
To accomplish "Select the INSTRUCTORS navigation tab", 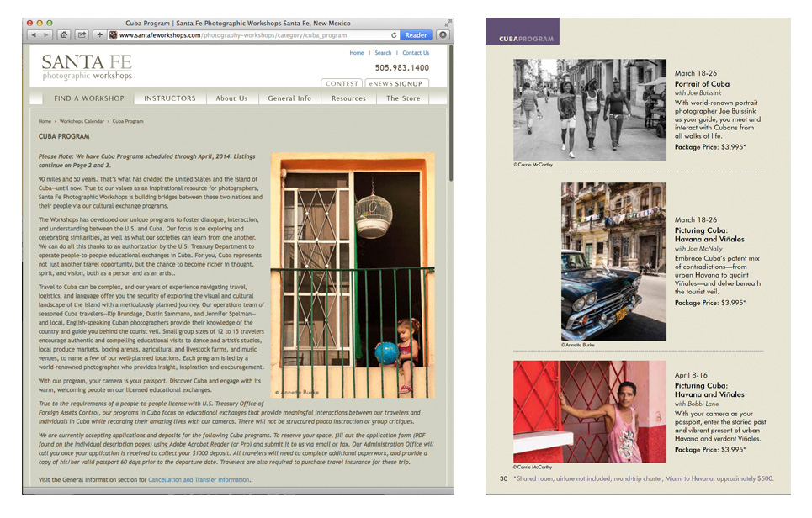I will tap(170, 98).
